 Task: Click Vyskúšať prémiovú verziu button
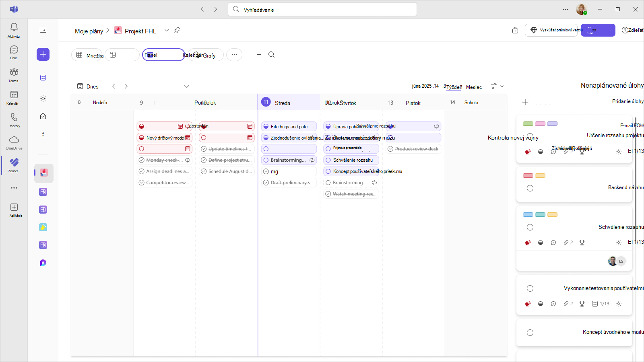pyautogui.click(x=551, y=30)
